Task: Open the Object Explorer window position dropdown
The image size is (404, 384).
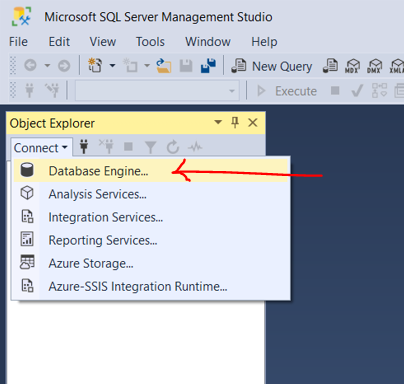Action: (218, 122)
